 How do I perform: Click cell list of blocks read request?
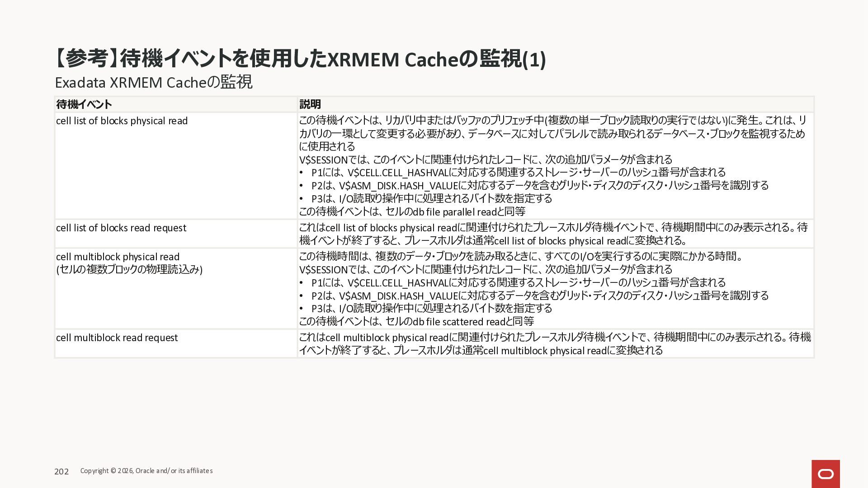coord(121,228)
